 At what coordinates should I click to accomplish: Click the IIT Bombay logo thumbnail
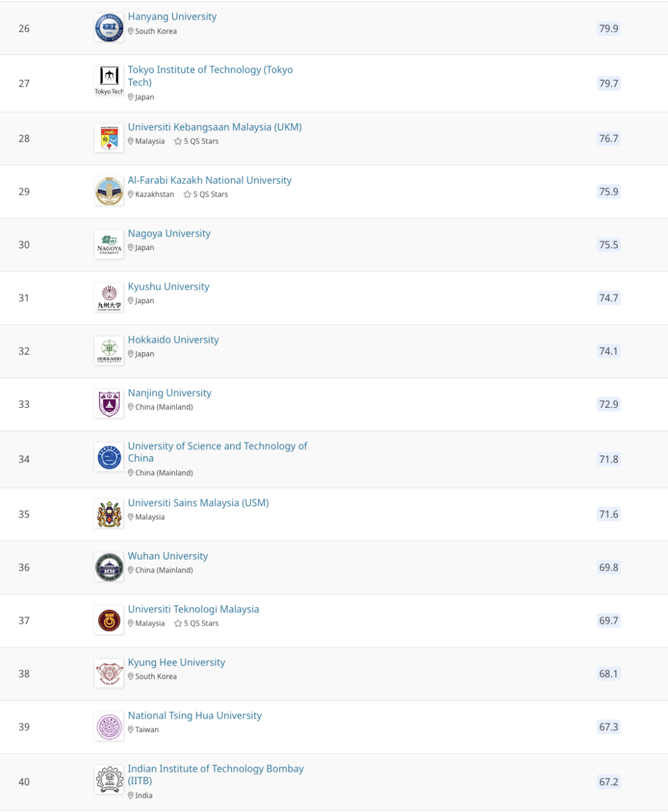tap(109, 780)
